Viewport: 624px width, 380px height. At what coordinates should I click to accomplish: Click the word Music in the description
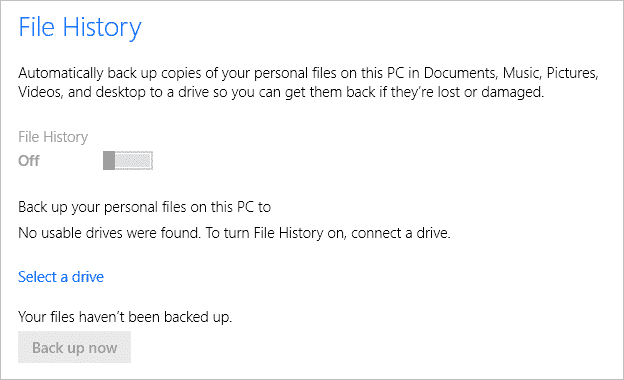coord(521,73)
